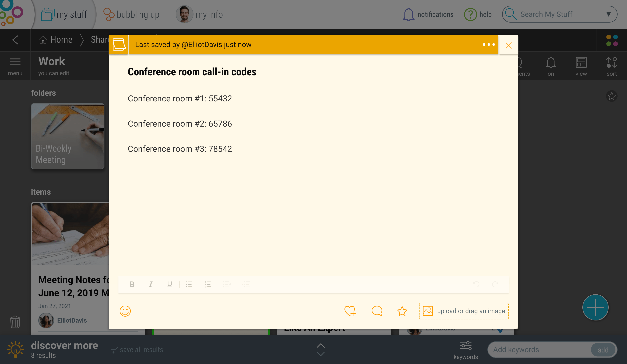Close the note with the X button

[509, 45]
